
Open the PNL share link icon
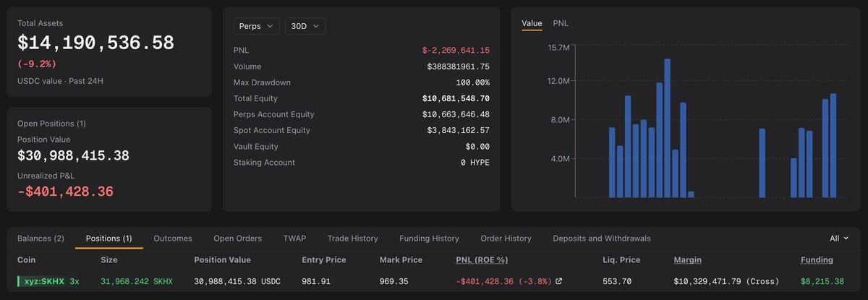pyautogui.click(x=558, y=281)
